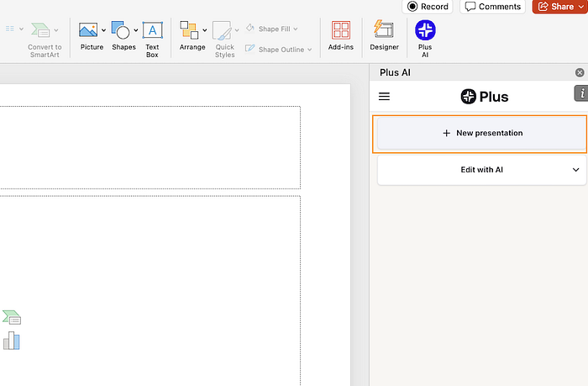The image size is (588, 386).
Task: Click the slide content placeholder
Action: [150, 291]
